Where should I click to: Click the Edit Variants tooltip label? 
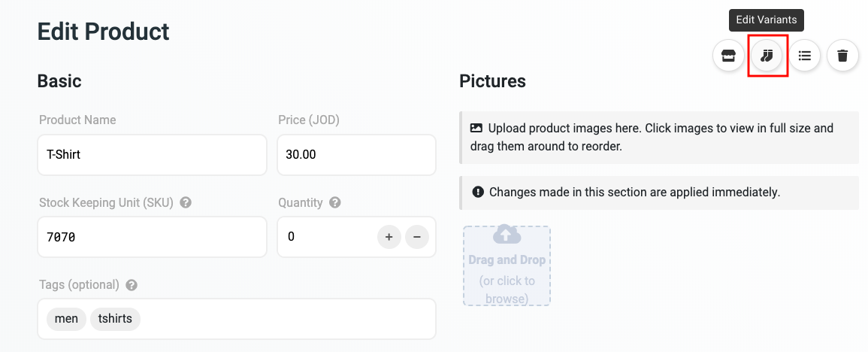pyautogui.click(x=767, y=20)
